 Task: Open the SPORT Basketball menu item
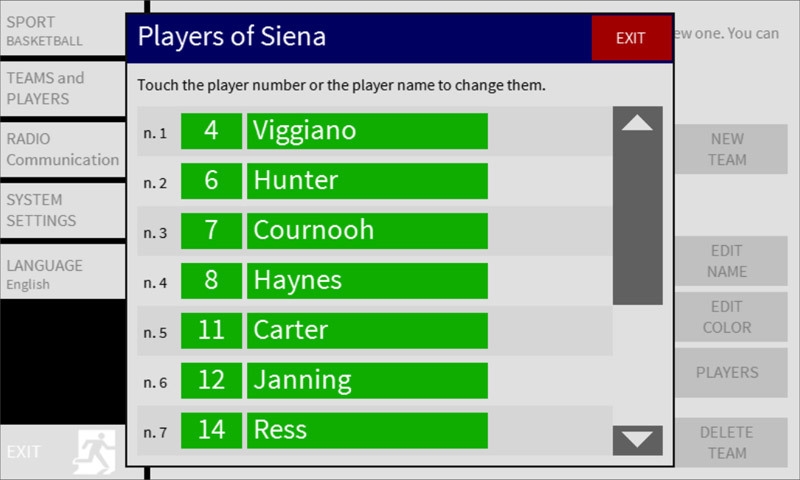coord(62,31)
